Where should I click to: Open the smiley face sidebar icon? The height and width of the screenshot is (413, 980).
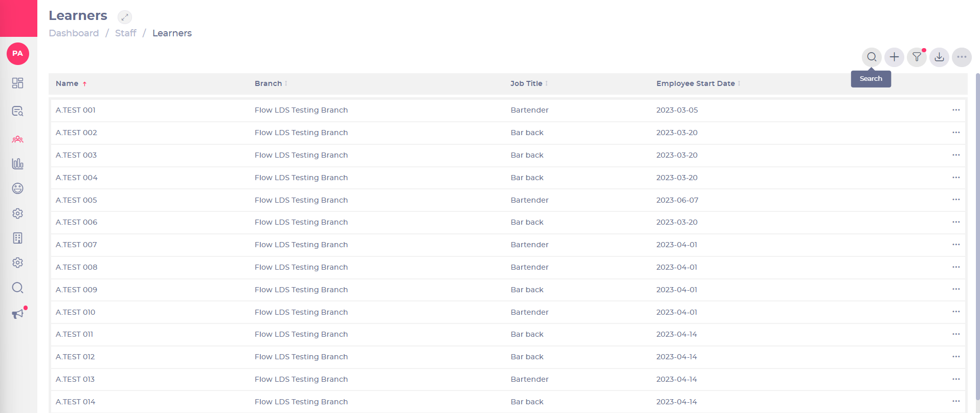(x=18, y=188)
